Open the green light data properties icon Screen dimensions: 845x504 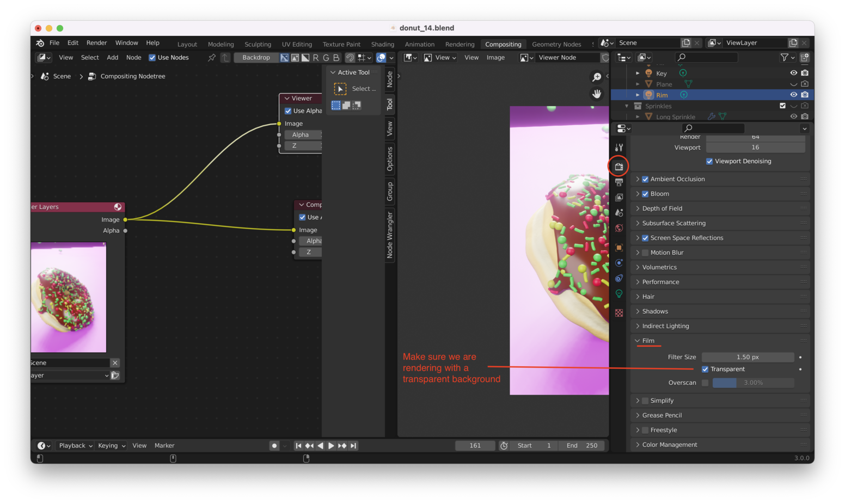click(x=619, y=293)
